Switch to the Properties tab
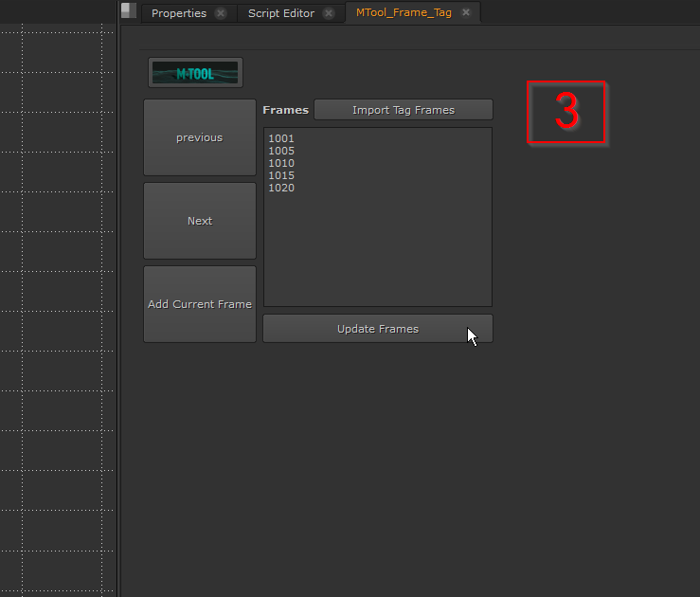700x597 pixels. pos(178,13)
